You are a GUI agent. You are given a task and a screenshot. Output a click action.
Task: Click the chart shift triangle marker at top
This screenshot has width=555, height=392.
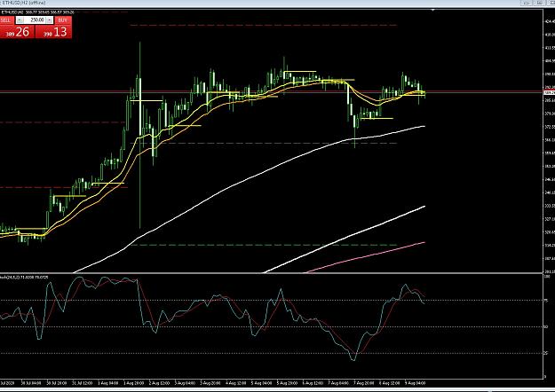432,11
